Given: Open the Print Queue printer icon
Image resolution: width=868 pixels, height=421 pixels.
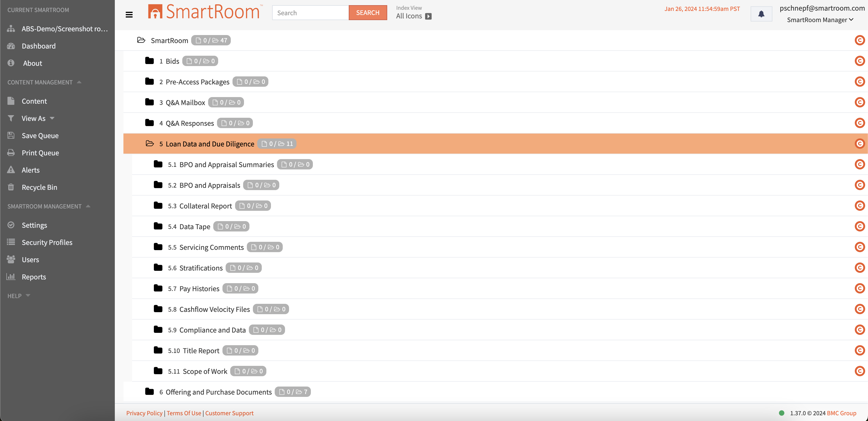Looking at the screenshot, I should pyautogui.click(x=11, y=153).
